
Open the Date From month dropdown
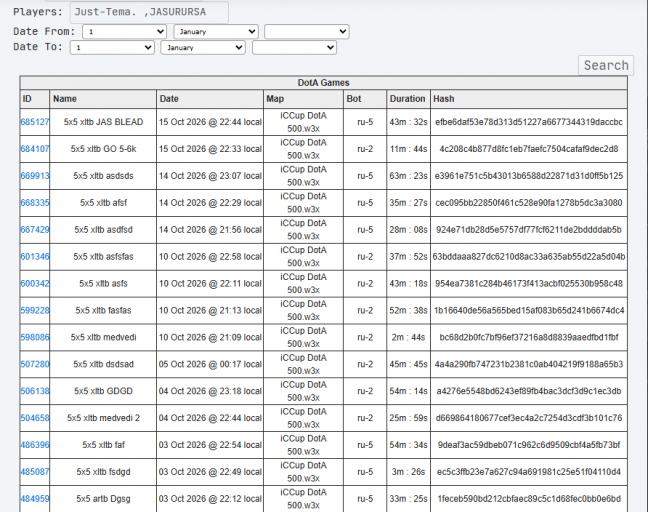tap(216, 32)
